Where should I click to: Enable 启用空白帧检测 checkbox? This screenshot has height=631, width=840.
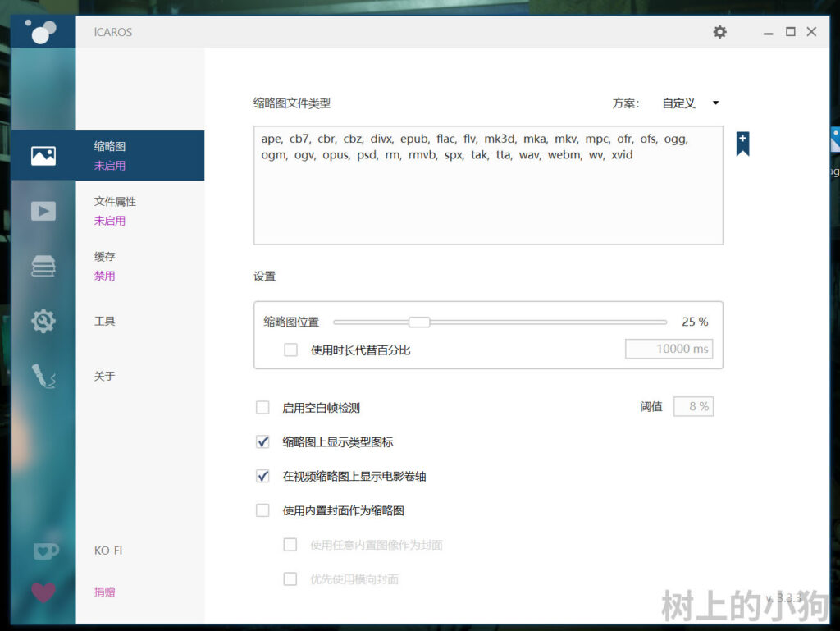262,407
